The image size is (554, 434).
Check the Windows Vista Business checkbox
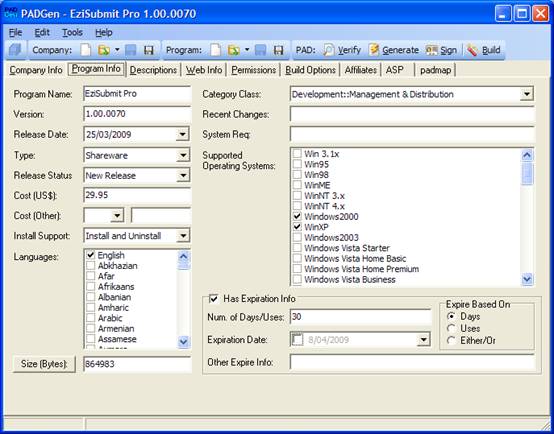[x=297, y=280]
